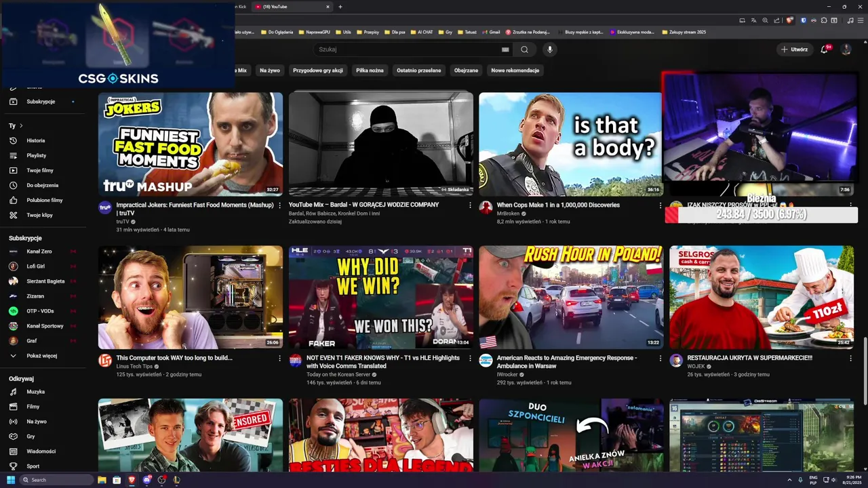Open options menu for Impractical Jokers video

click(x=279, y=205)
